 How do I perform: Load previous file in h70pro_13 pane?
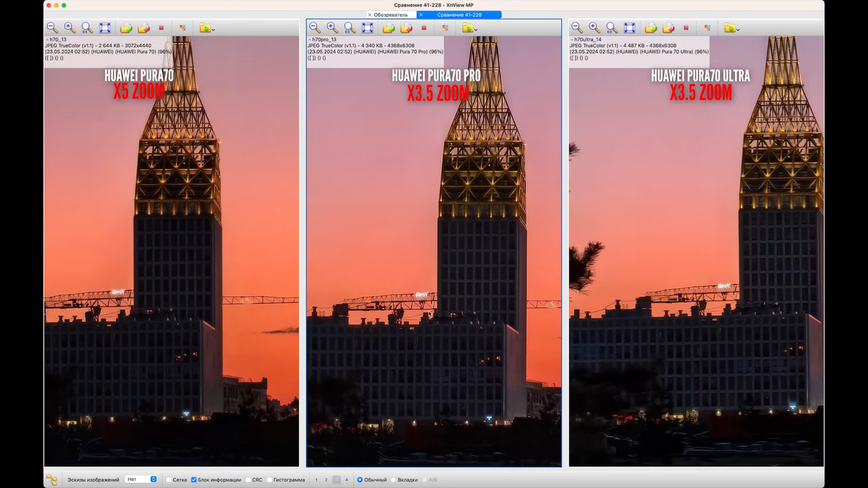(407, 27)
